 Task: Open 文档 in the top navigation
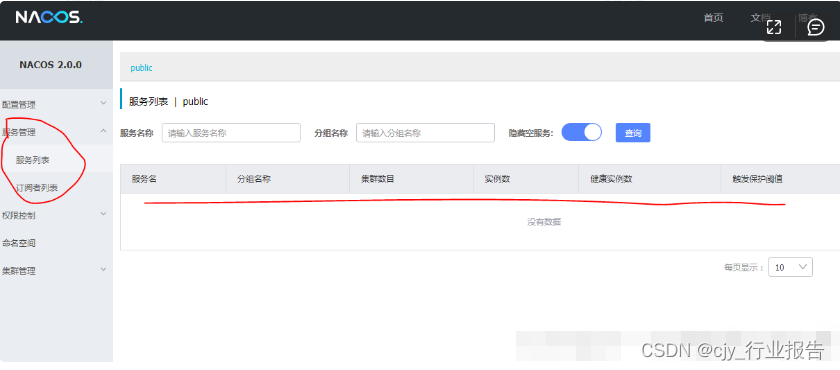(x=760, y=18)
